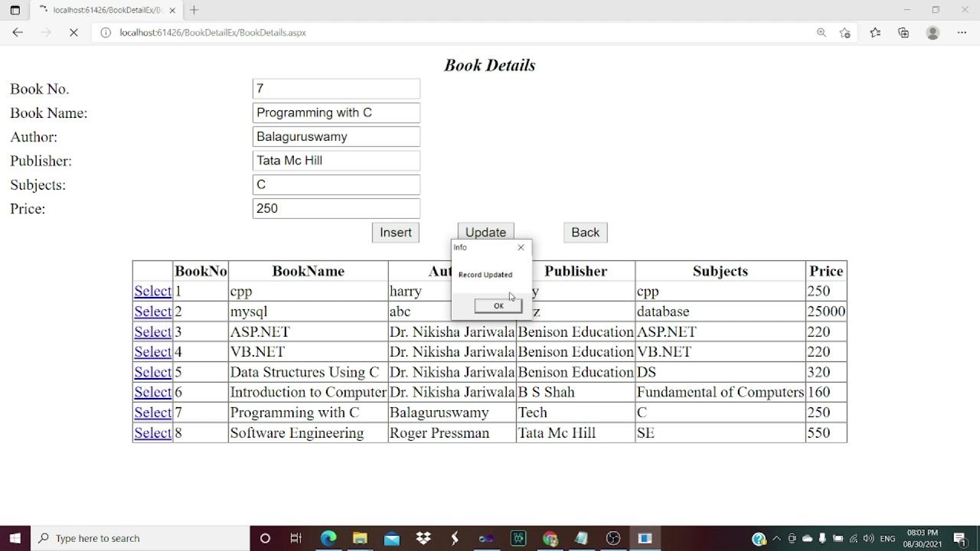Viewport: 980px width, 551px height.
Task: Open the clock and calendar
Action: [x=923, y=538]
